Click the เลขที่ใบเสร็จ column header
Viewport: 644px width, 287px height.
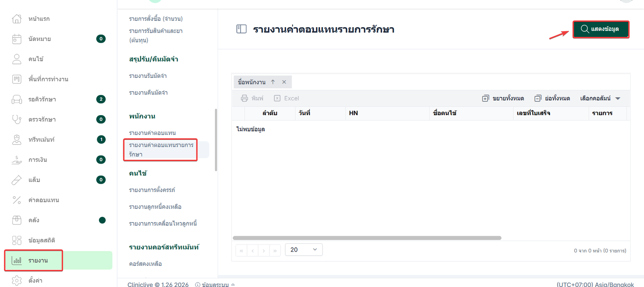[x=551, y=113]
